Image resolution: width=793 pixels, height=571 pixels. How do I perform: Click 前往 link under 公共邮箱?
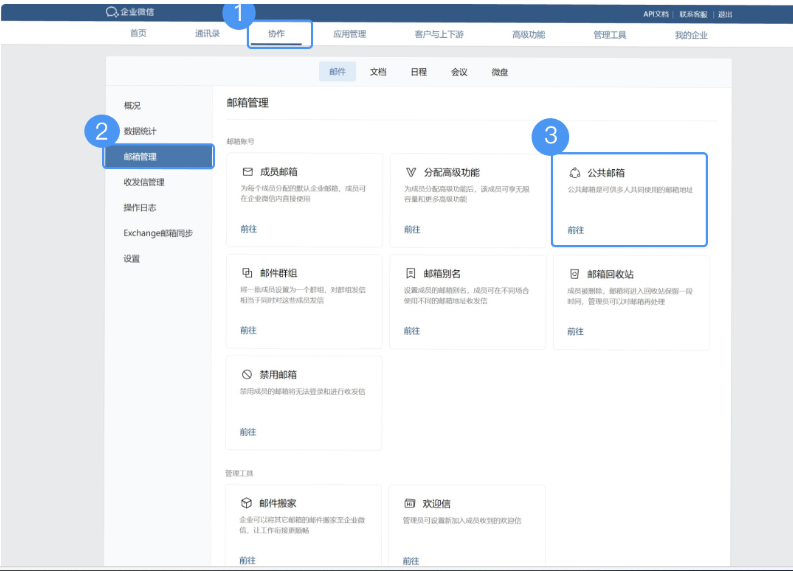coord(576,230)
